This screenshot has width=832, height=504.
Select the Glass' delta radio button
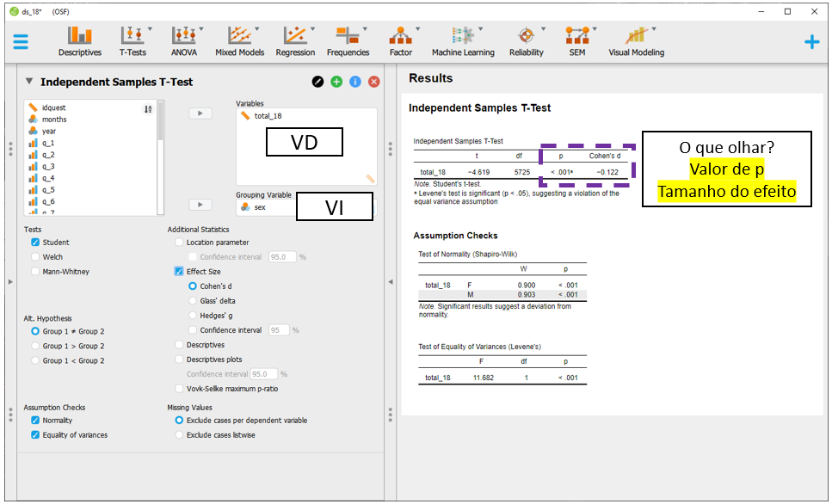(193, 301)
